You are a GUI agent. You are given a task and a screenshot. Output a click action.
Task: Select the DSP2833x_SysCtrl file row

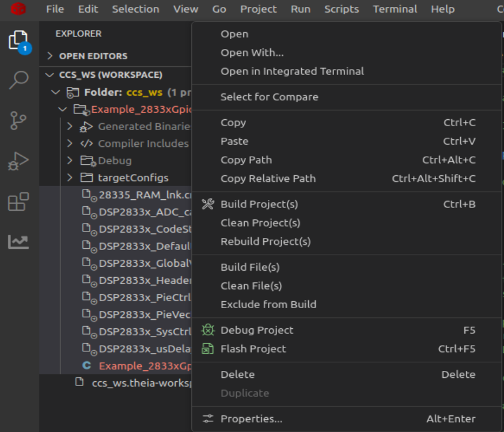click(115, 331)
